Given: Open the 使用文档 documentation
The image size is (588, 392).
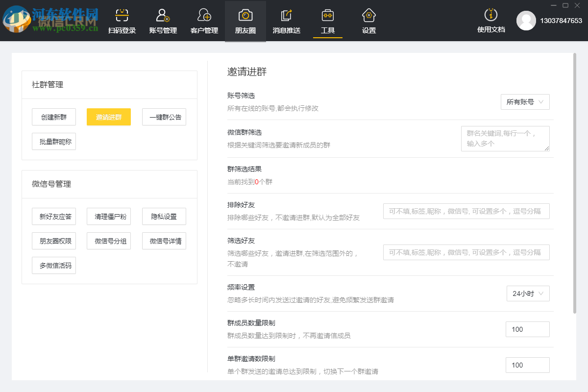Looking at the screenshot, I should (490, 21).
